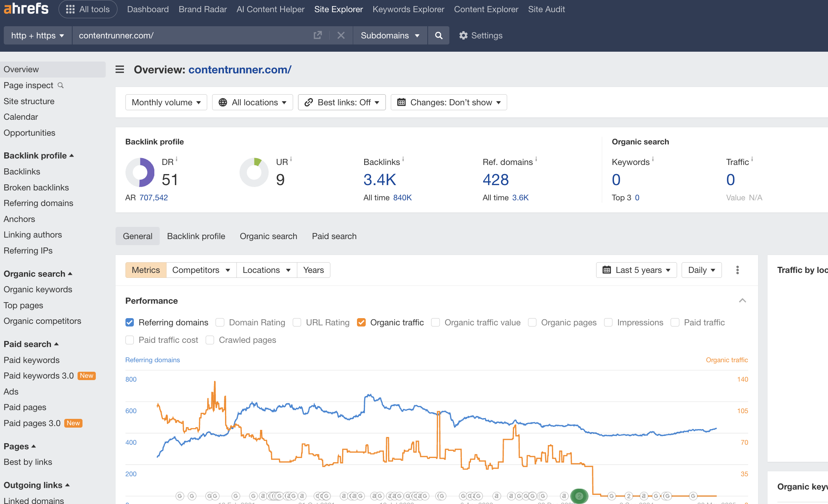Click the Keywords info icon
The image size is (828, 504).
[x=653, y=159]
